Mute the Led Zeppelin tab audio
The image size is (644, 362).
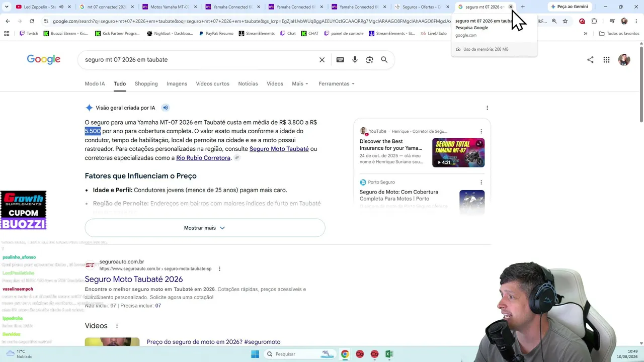(61, 7)
